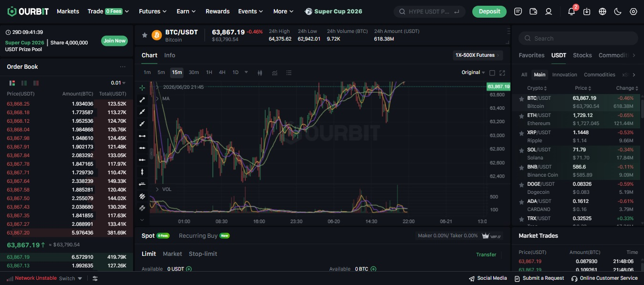
Task: Click the pair search field
Action: (578, 38)
